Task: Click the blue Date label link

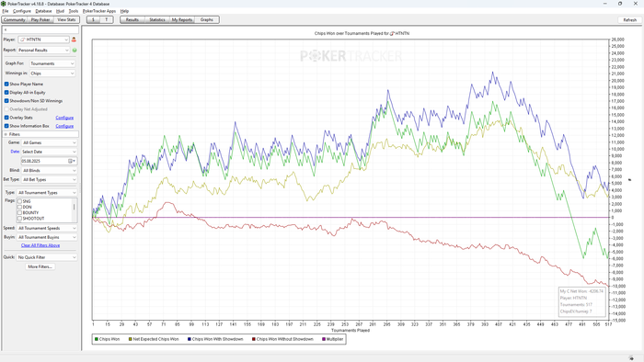Action: pyautogui.click(x=15, y=152)
